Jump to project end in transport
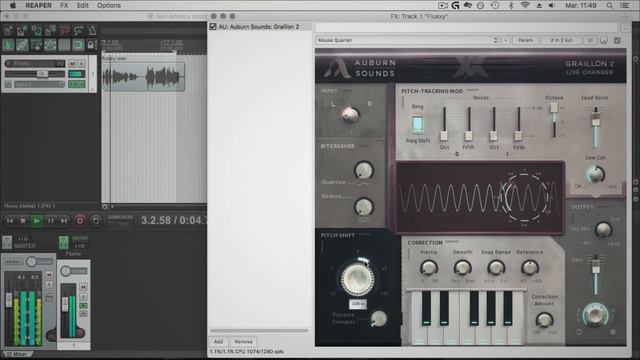This screenshot has width=640, height=360. pyautogui.click(x=64, y=221)
